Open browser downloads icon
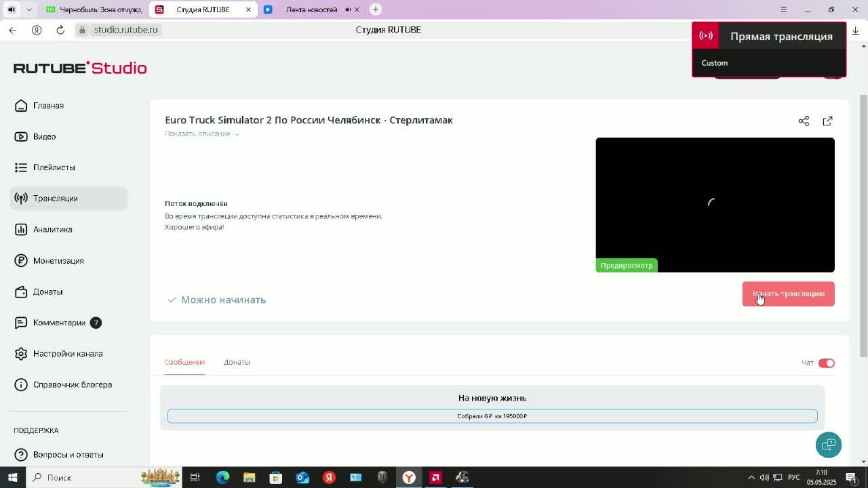This screenshot has height=488, width=868. coord(855,30)
